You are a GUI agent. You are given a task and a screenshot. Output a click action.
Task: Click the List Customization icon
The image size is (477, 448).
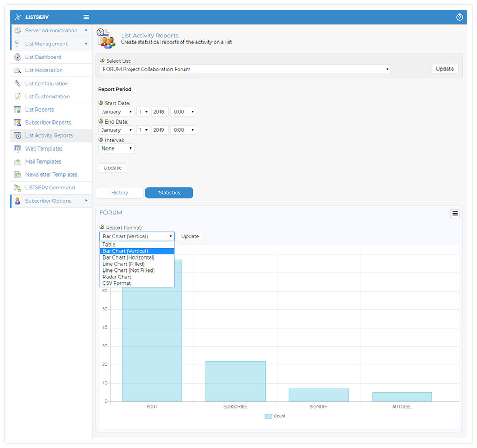18,97
